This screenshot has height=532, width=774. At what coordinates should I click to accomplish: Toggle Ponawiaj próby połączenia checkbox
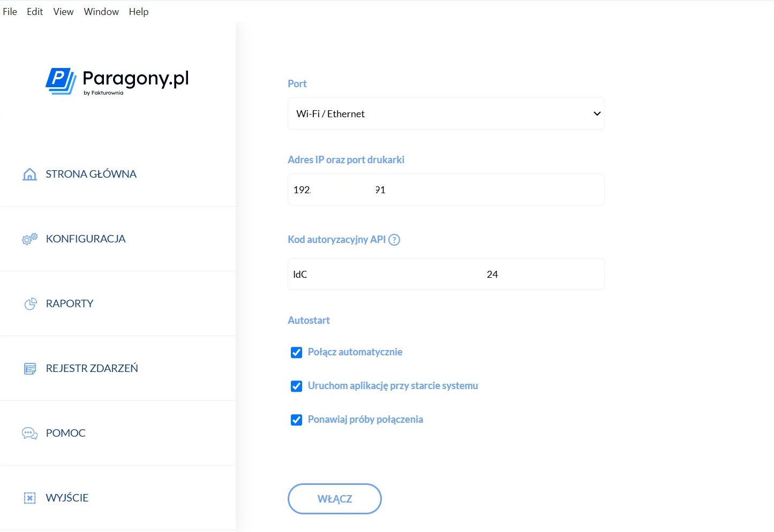tap(296, 420)
